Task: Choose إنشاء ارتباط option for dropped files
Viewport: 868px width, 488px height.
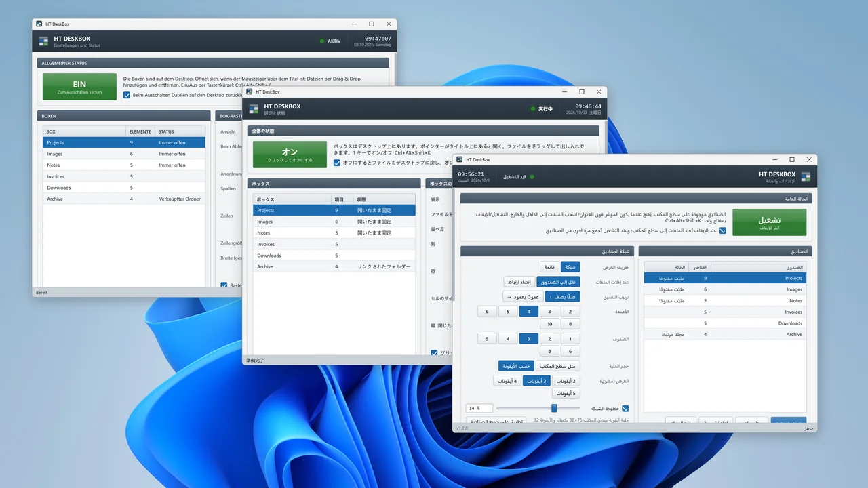Action: click(x=519, y=282)
